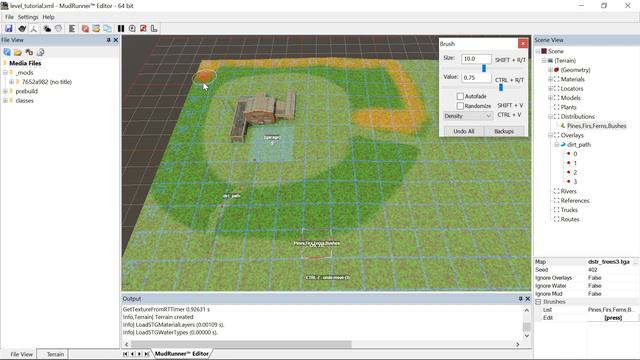Click the Save icon in main toolbar

pyautogui.click(x=9, y=29)
